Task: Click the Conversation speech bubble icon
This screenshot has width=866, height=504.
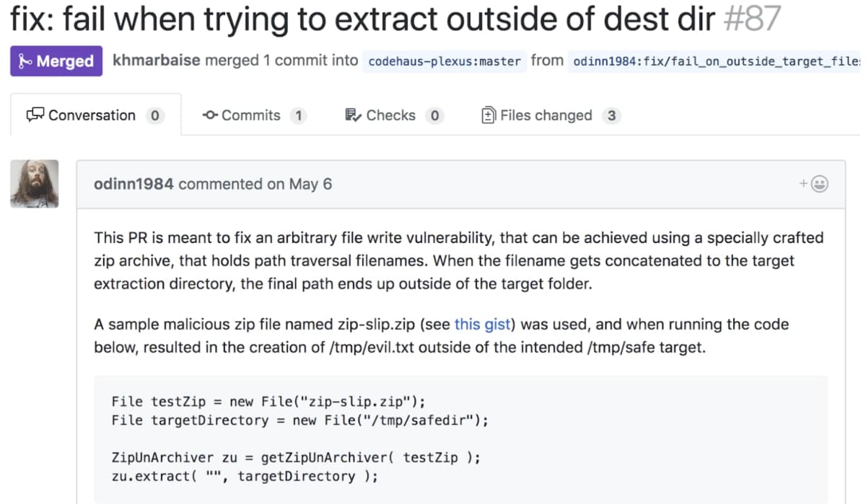Action: [35, 115]
